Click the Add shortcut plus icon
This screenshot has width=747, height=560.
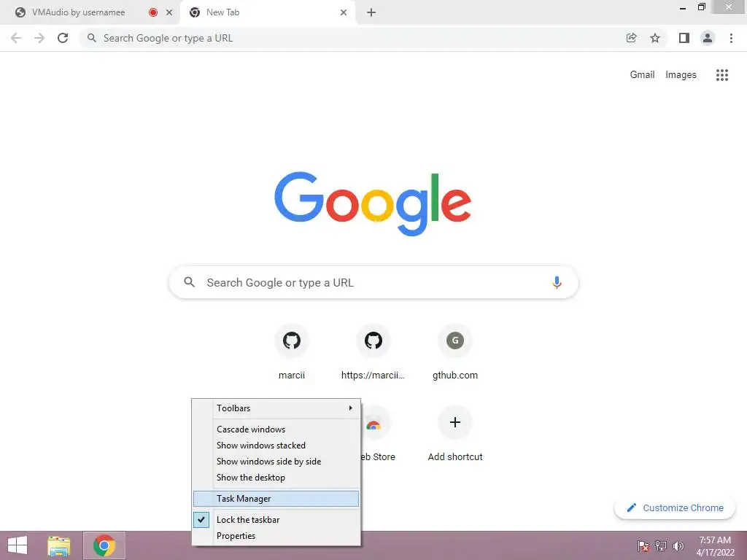tap(455, 422)
